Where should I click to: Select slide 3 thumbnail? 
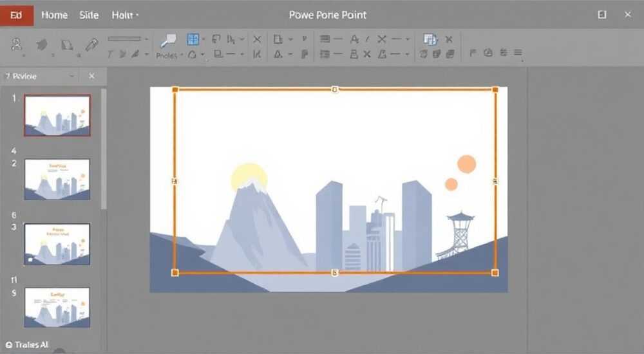[x=57, y=244]
